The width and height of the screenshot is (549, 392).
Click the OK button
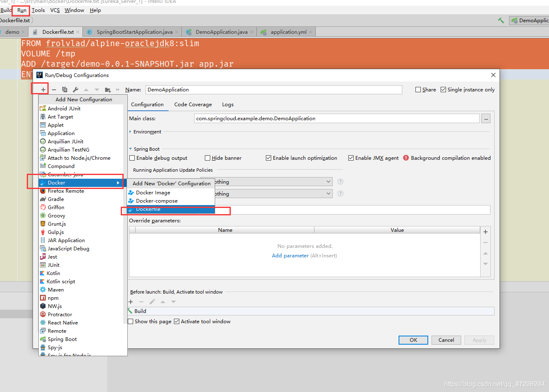[413, 340]
